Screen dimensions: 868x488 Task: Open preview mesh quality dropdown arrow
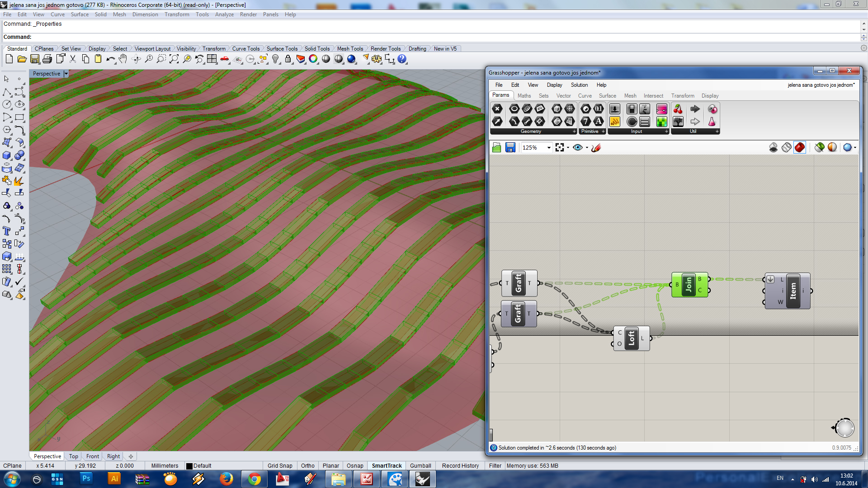point(855,148)
